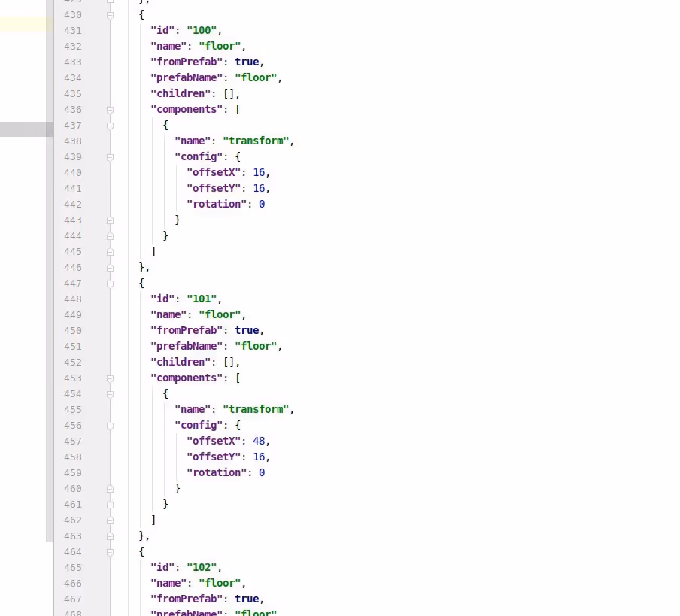Collapse the config object at line 456
680x616 pixels.
coord(111,426)
